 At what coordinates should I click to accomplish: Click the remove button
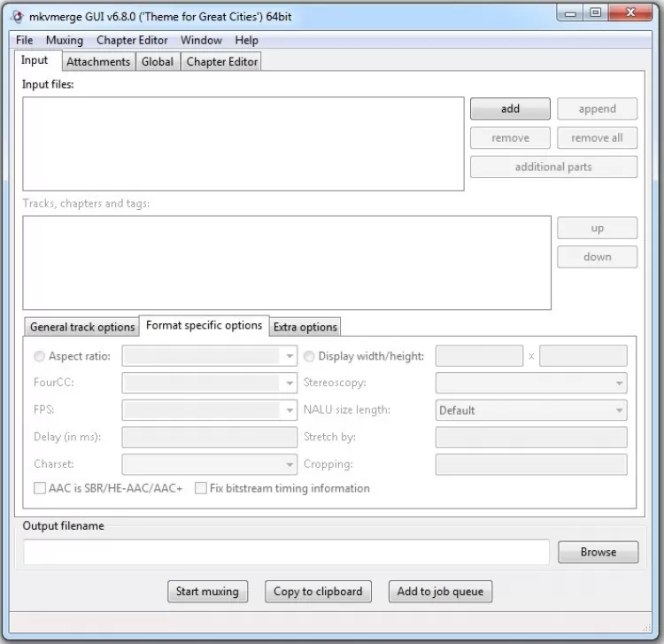(510, 137)
